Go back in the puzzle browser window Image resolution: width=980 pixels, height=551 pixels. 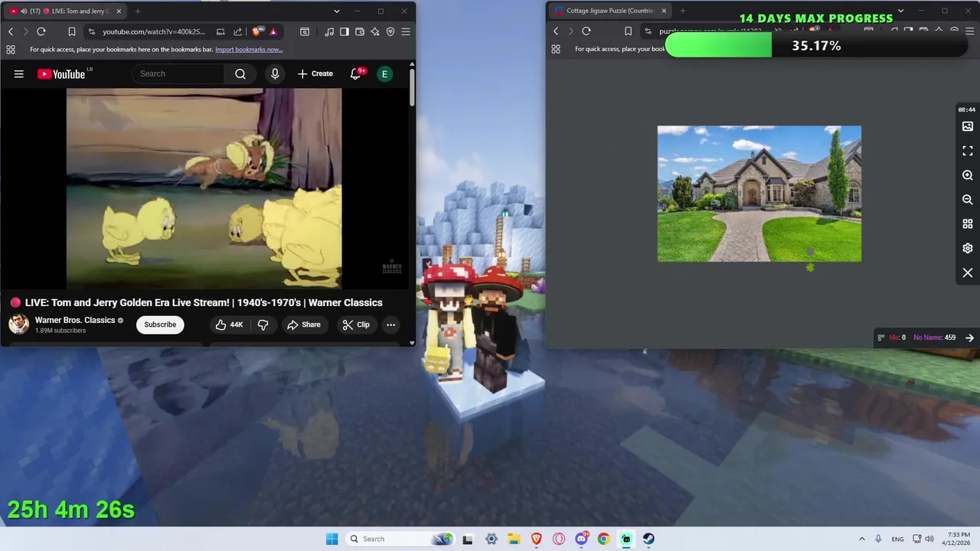coord(556,31)
